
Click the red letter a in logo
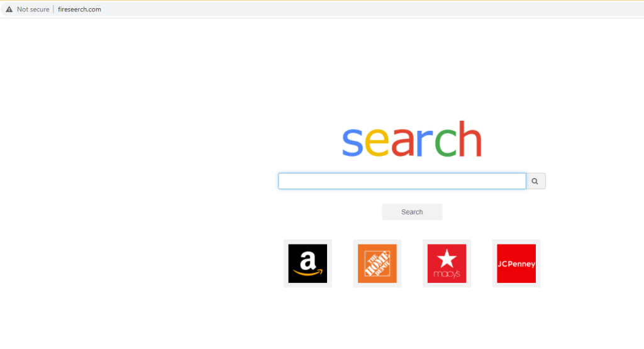[x=402, y=143]
